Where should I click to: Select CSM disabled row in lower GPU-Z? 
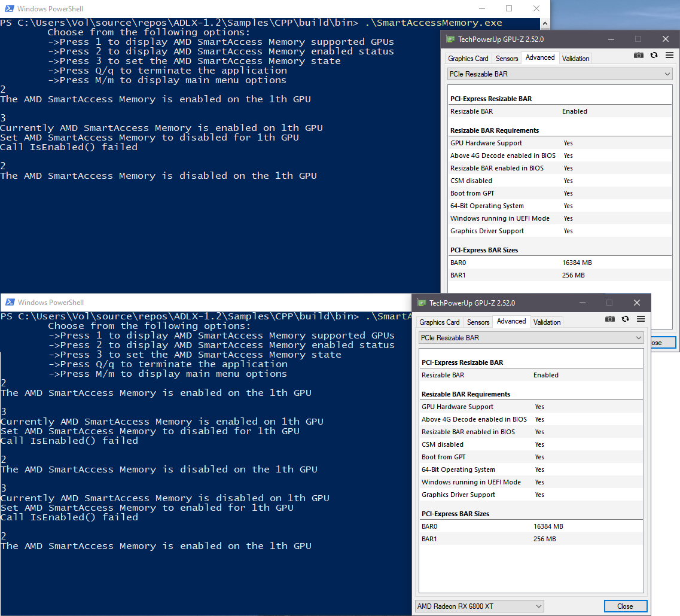[531, 444]
